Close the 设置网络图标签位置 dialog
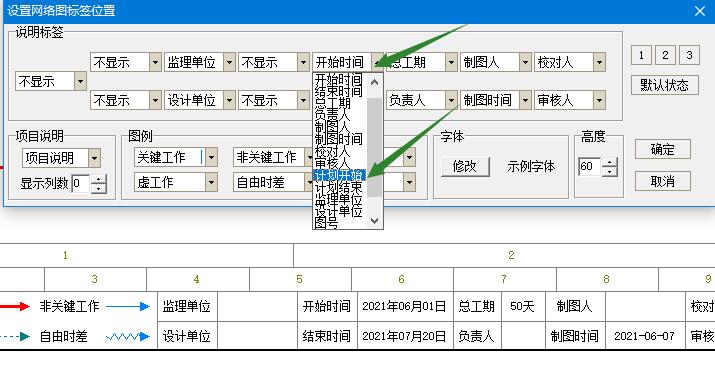This screenshot has width=715, height=370. pyautogui.click(x=699, y=11)
